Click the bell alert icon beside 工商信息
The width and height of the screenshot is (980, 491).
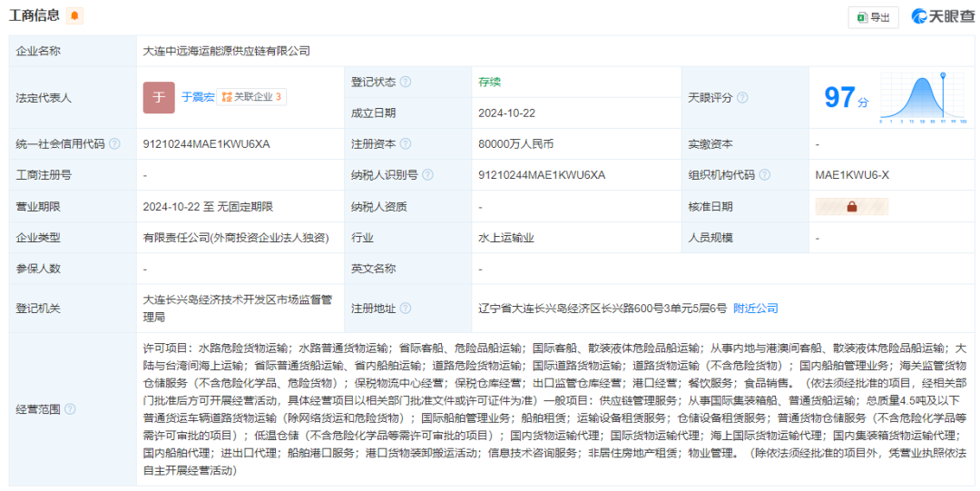[74, 15]
